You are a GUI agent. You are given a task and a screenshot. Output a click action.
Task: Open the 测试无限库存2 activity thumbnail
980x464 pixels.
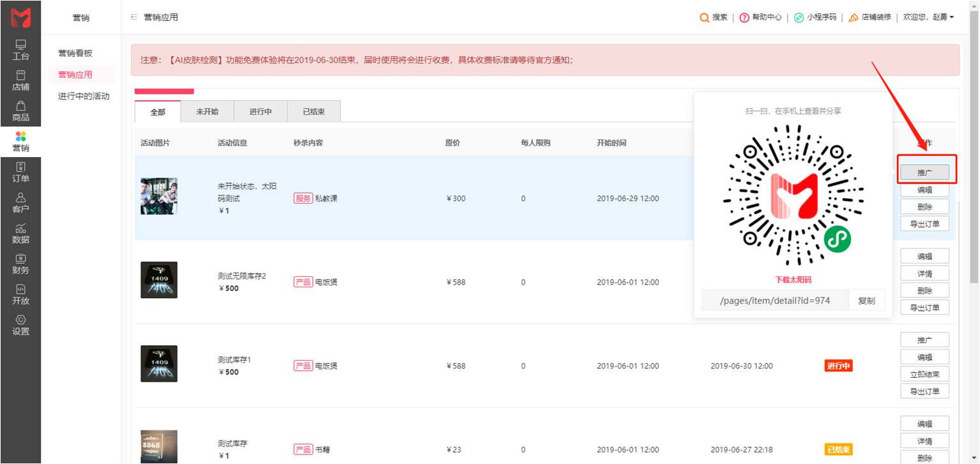click(159, 280)
